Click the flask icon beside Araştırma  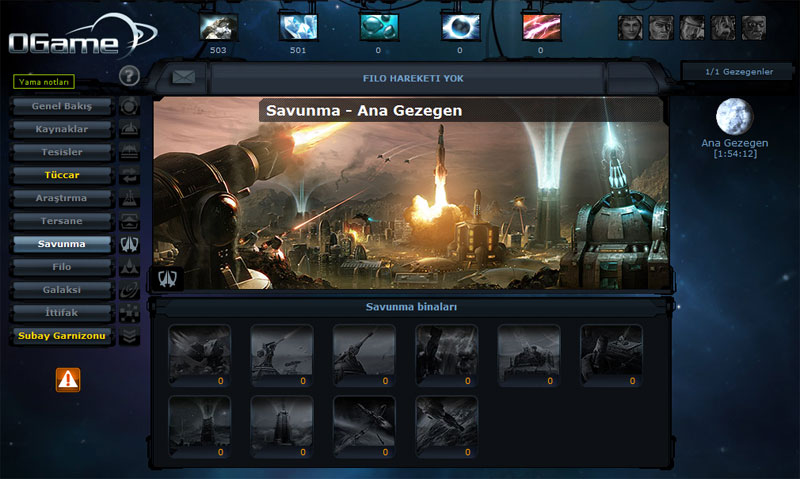[x=129, y=198]
